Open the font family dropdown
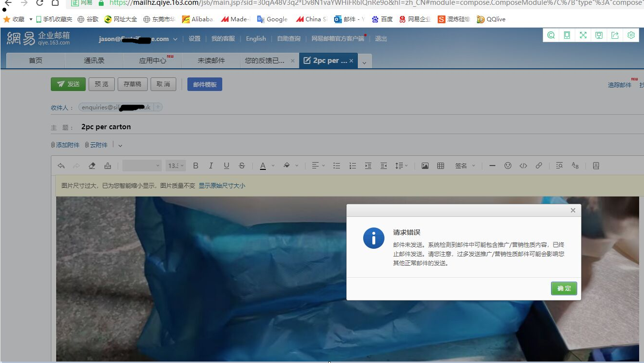Viewport: 644px width, 363px height. tap(142, 166)
